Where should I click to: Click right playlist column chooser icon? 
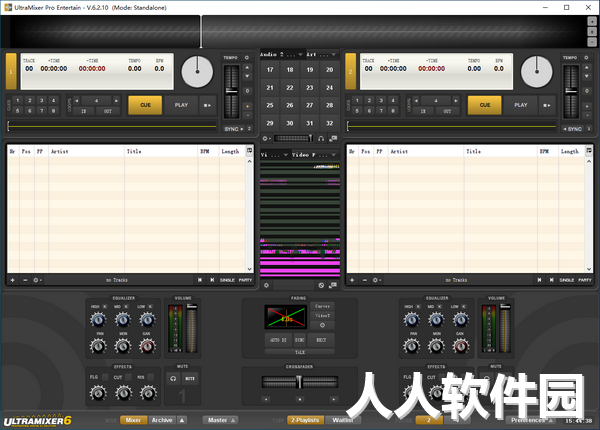click(589, 151)
